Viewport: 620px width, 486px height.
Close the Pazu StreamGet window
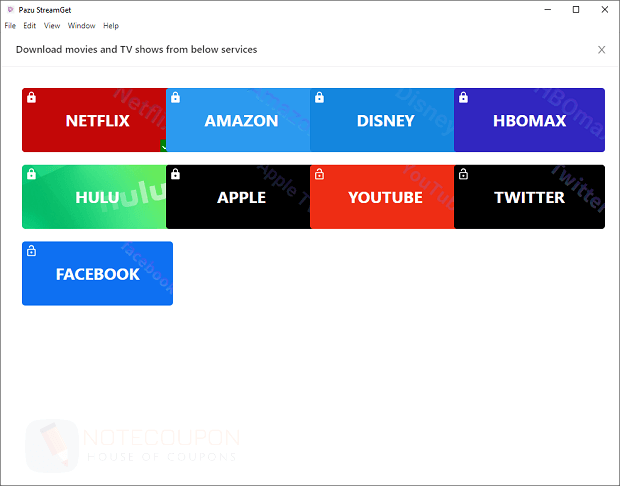(605, 9)
